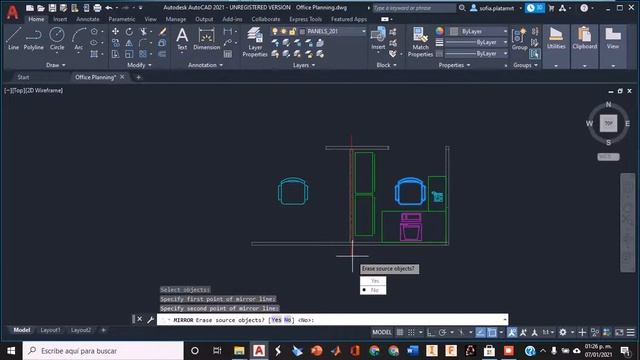
Task: Click the Group icon
Action: tap(520, 39)
